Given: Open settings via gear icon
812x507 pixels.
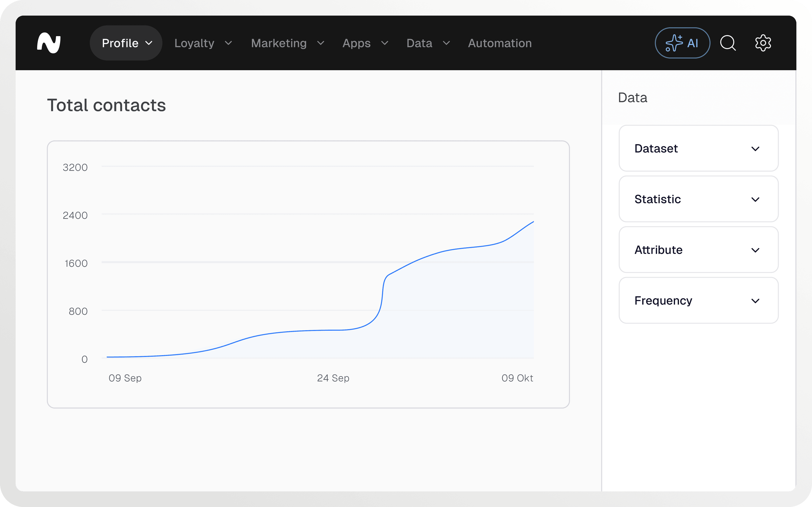Looking at the screenshot, I should pos(763,43).
